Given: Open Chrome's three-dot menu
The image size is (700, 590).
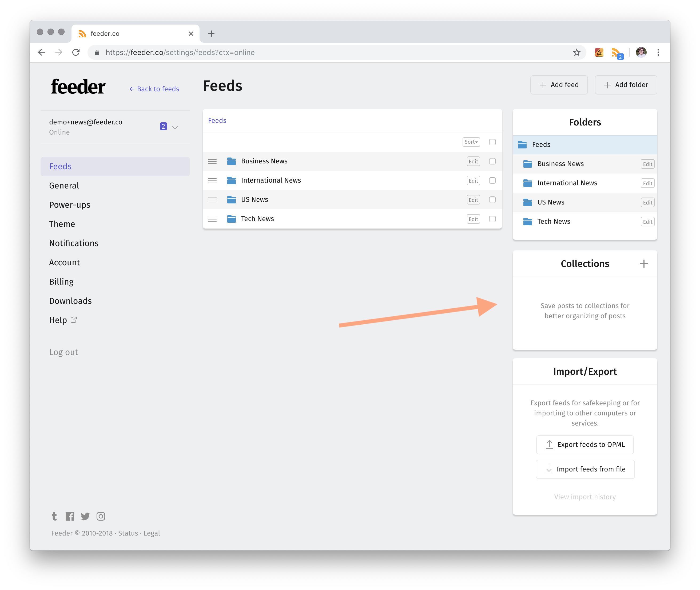Looking at the screenshot, I should [x=658, y=52].
